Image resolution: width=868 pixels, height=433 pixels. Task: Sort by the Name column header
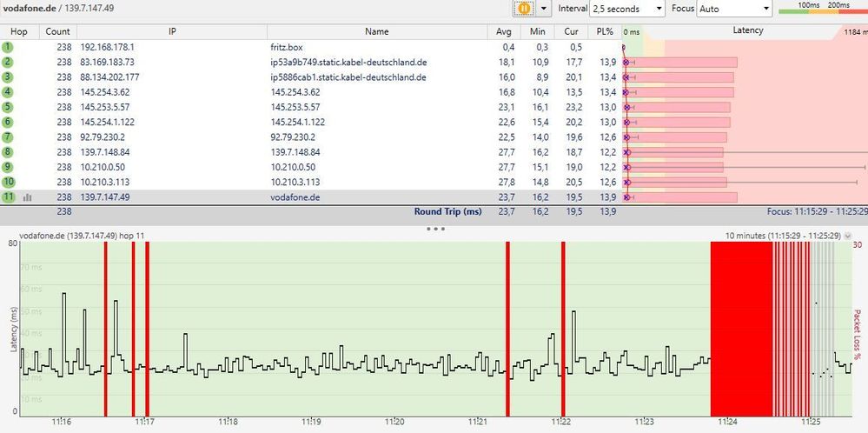[x=377, y=31]
